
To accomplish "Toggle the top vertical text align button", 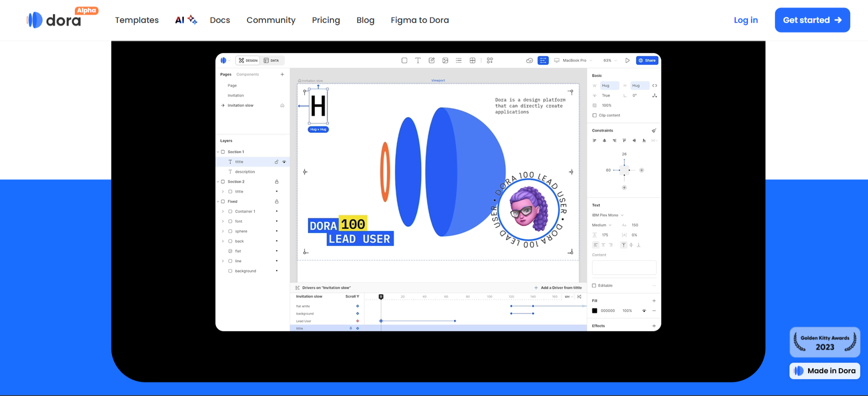I will point(623,245).
